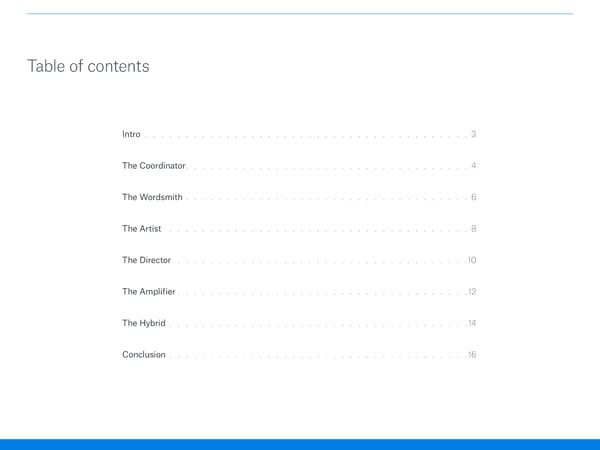Image resolution: width=600 pixels, height=450 pixels.
Task: Click the blue footer bar
Action: [x=300, y=443]
